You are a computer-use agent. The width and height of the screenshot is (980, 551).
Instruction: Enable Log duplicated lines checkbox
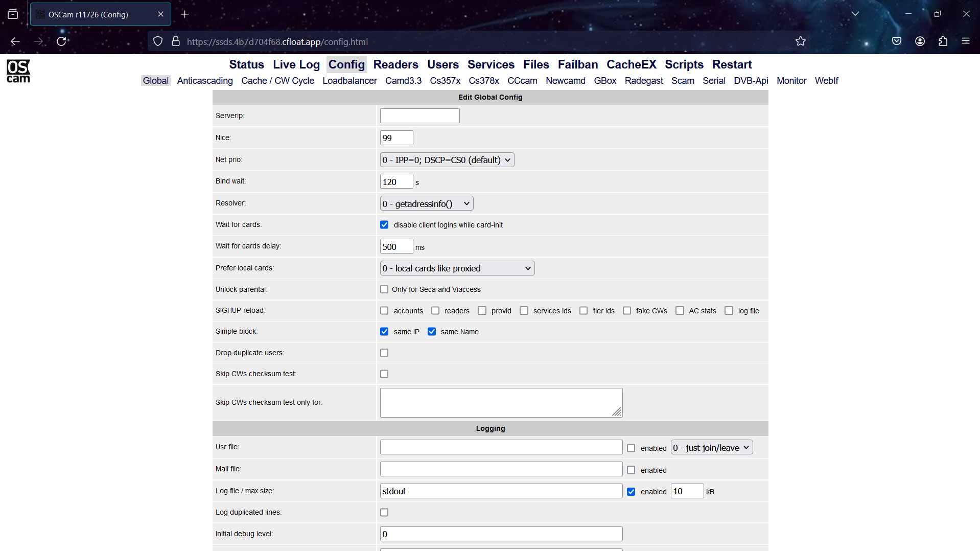[384, 512]
